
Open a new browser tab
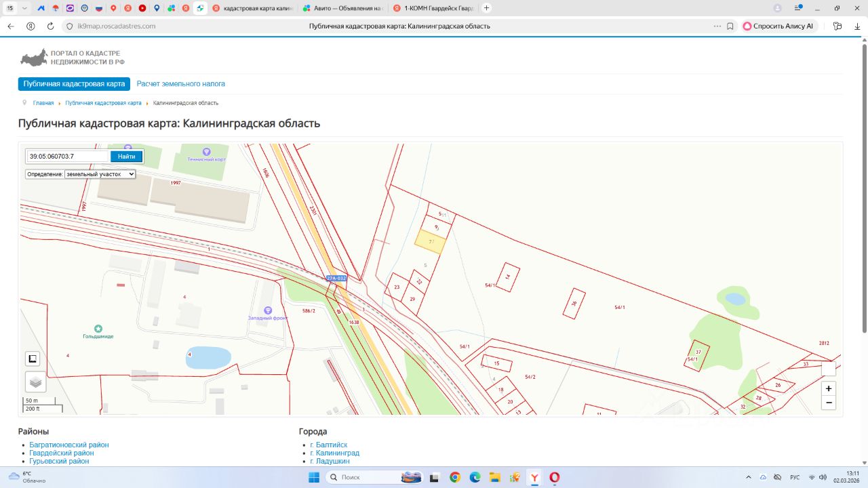coord(486,8)
